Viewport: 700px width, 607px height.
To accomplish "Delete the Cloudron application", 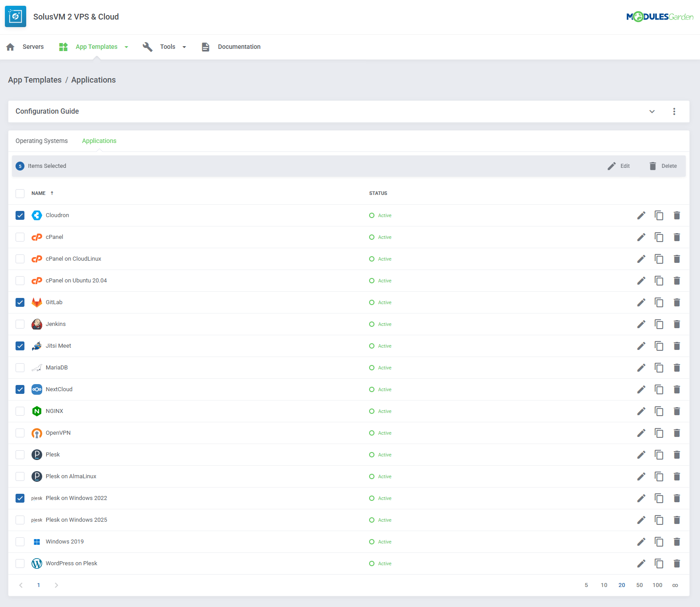I will pos(676,215).
